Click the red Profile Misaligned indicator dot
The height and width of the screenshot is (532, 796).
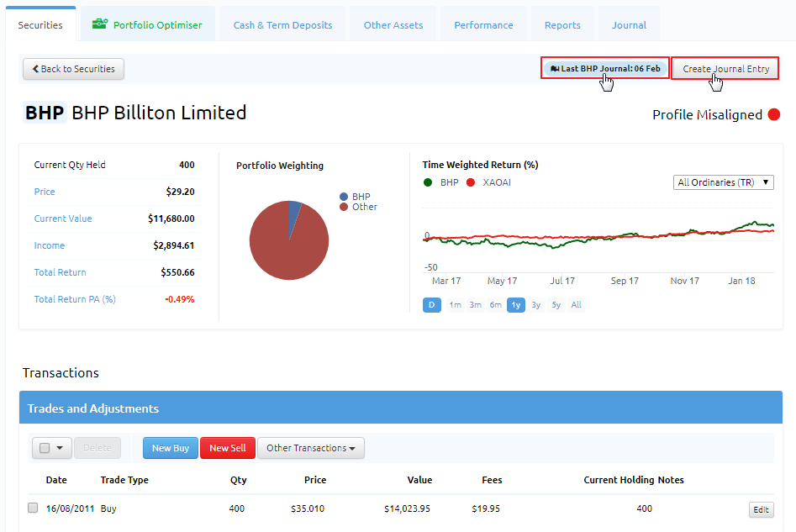(x=773, y=115)
